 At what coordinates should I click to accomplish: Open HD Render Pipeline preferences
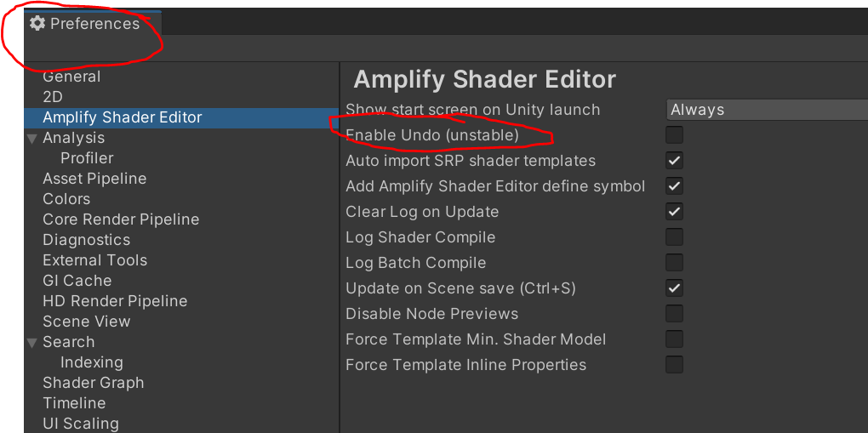coord(115,301)
